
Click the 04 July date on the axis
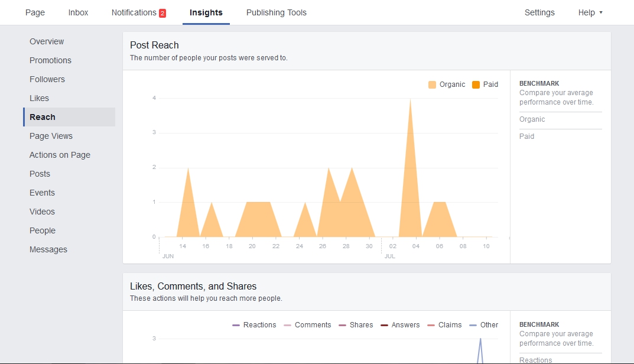pyautogui.click(x=415, y=246)
